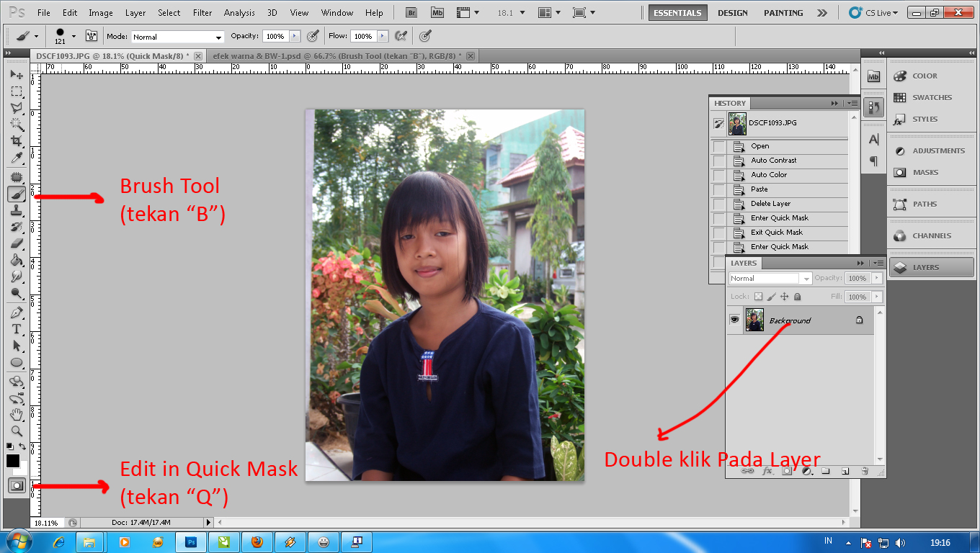The image size is (980, 553).
Task: Select the Brush tool in the toolbar
Action: point(17,194)
